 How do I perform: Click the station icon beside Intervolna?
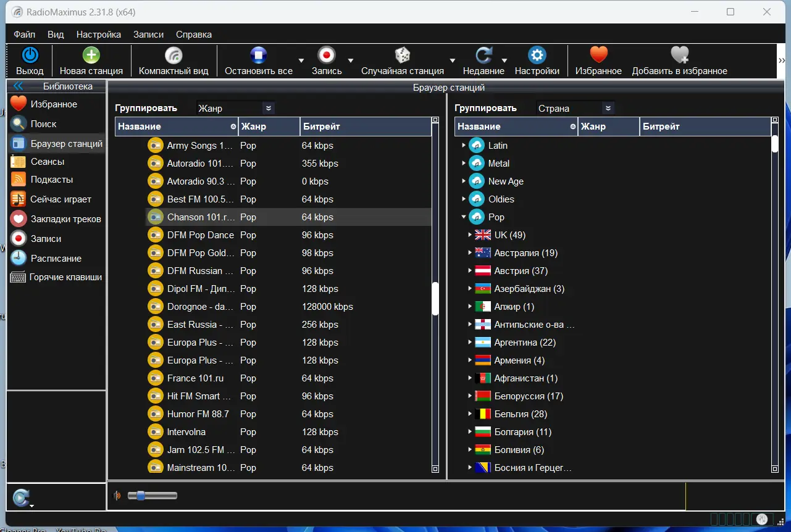[155, 432]
